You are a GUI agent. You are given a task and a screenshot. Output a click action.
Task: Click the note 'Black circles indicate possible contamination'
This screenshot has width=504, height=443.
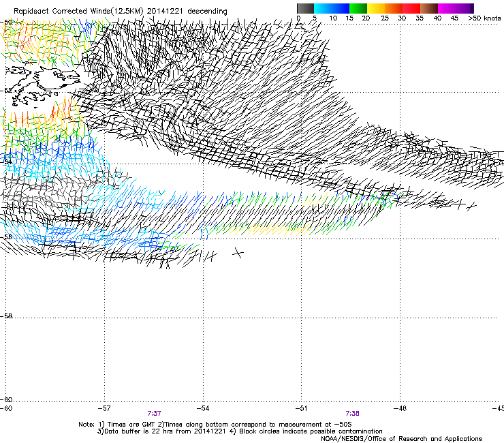click(311, 431)
